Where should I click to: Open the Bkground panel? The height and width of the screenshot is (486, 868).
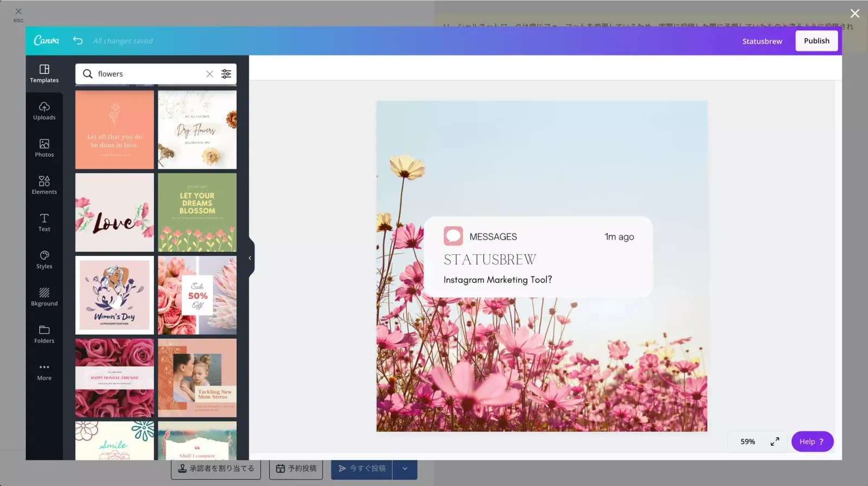44,297
